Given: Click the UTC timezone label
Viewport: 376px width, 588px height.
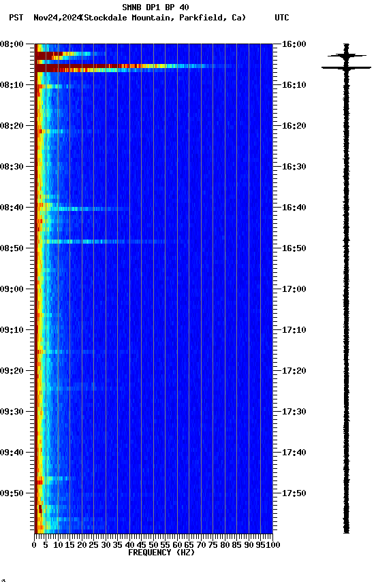Looking at the screenshot, I should (282, 18).
